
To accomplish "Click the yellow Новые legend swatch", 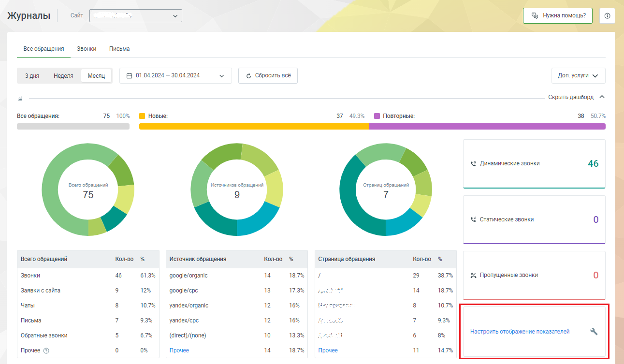I will pyautogui.click(x=142, y=116).
